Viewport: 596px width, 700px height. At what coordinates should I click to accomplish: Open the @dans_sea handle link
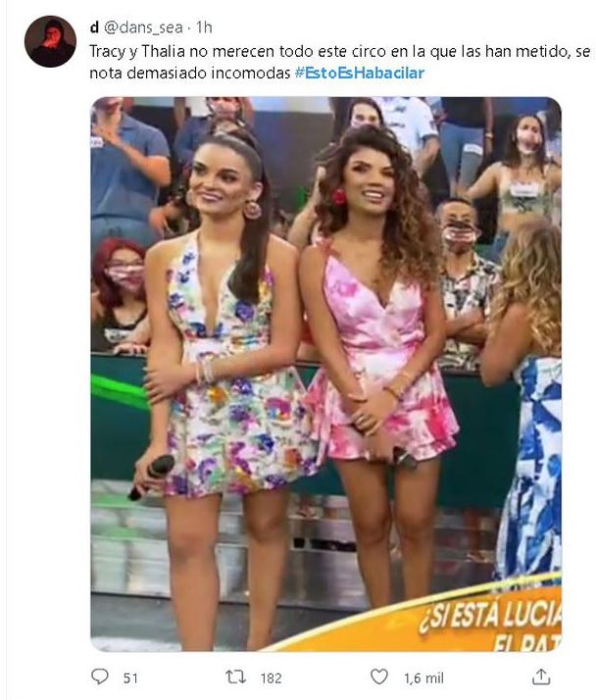(143, 27)
